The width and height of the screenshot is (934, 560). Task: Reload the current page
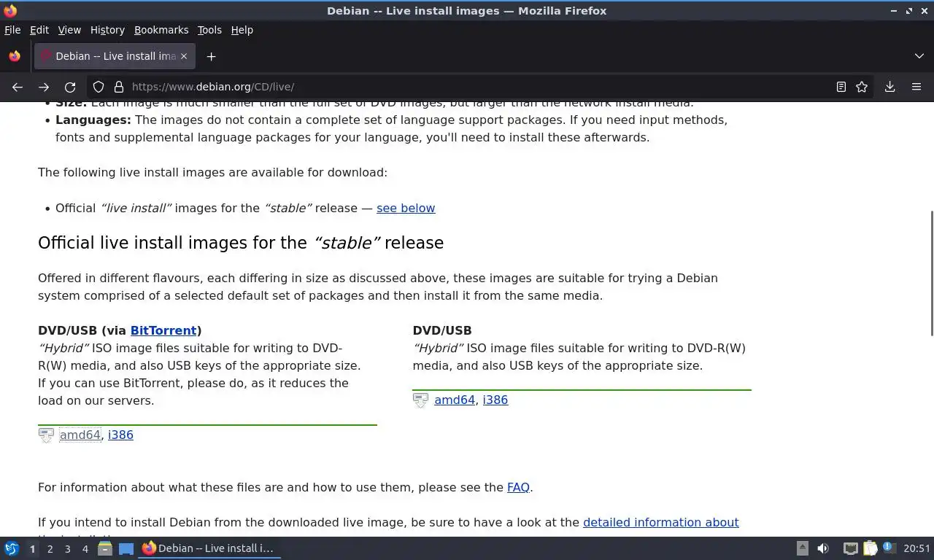[x=70, y=87]
